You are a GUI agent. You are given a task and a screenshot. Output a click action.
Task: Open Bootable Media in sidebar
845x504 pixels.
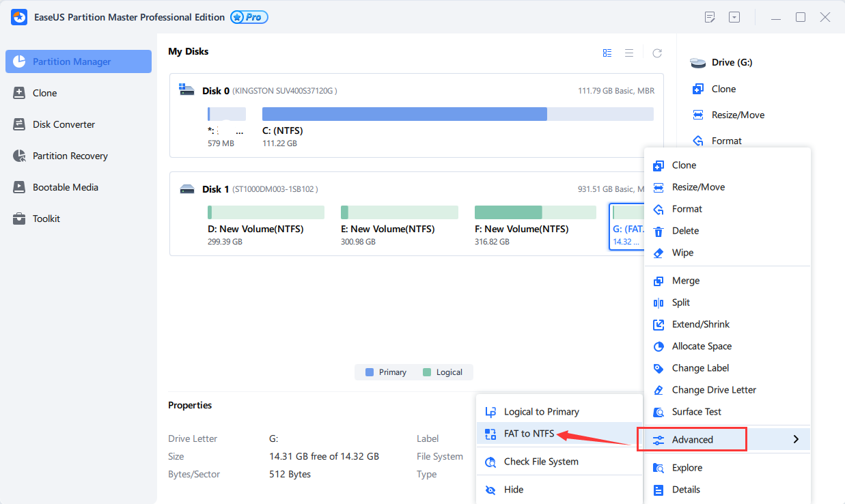click(x=65, y=187)
